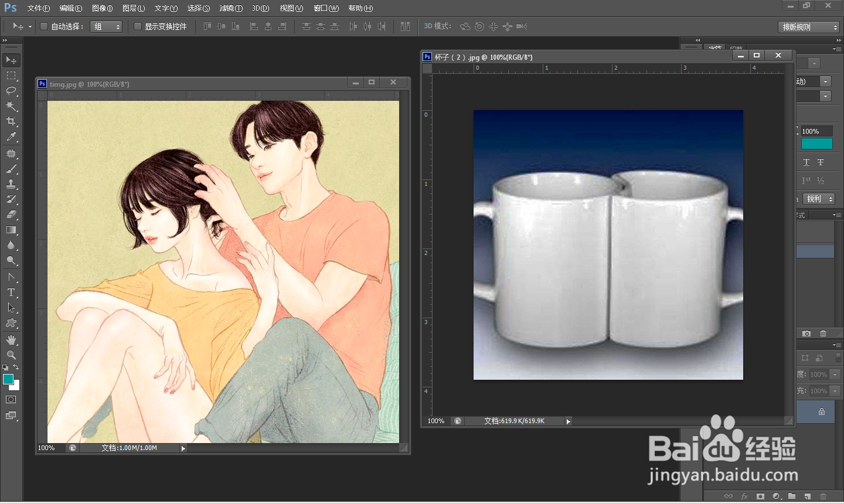Select the Healing Brush tool

pyautogui.click(x=11, y=154)
